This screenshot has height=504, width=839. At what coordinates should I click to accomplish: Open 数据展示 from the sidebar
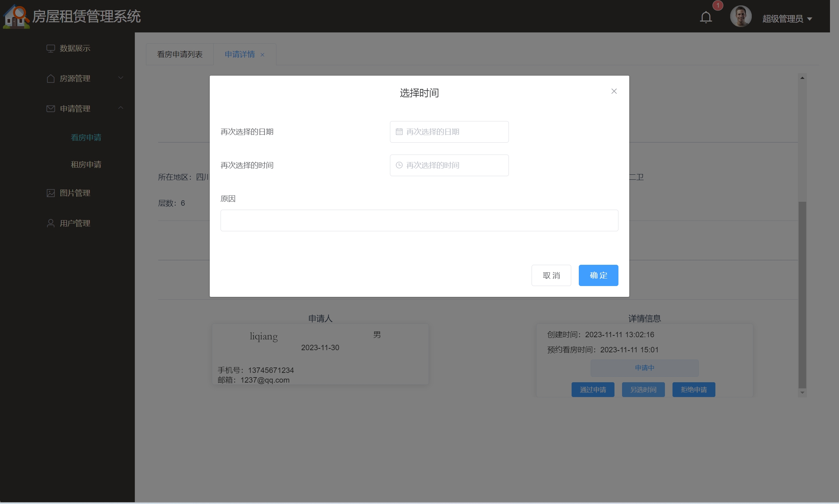pos(75,48)
